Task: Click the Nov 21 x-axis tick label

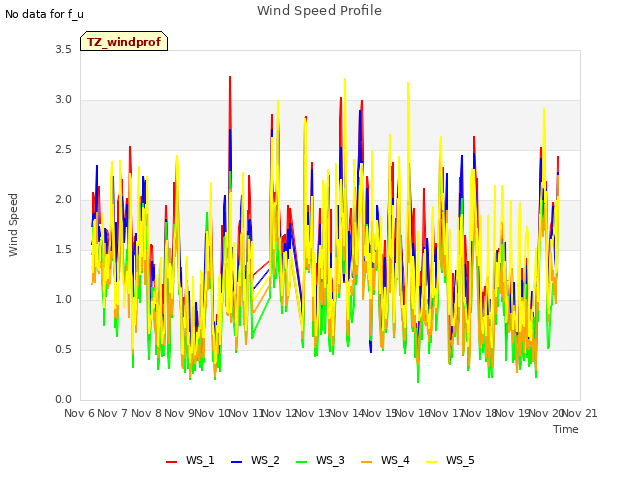Action: [580, 413]
